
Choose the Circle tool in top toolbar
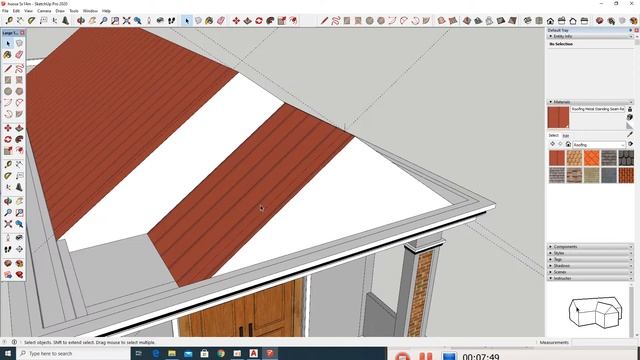pos(369,20)
